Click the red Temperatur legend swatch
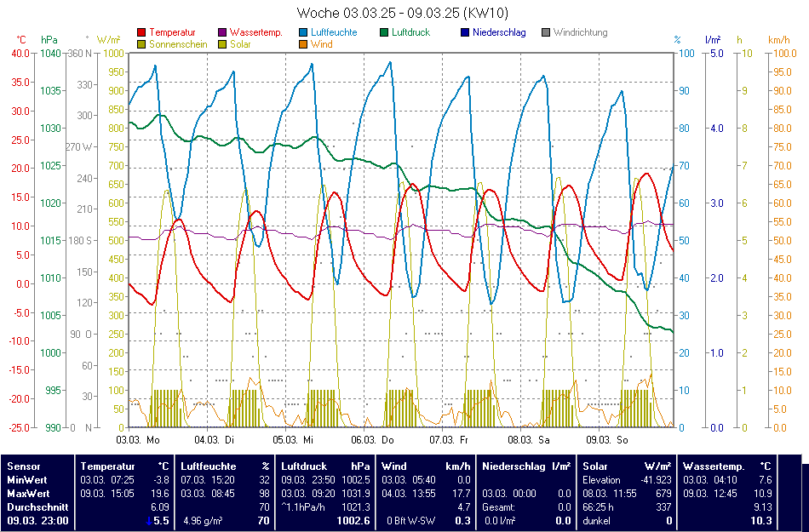The width and height of the screenshot is (809, 532). click(x=141, y=32)
